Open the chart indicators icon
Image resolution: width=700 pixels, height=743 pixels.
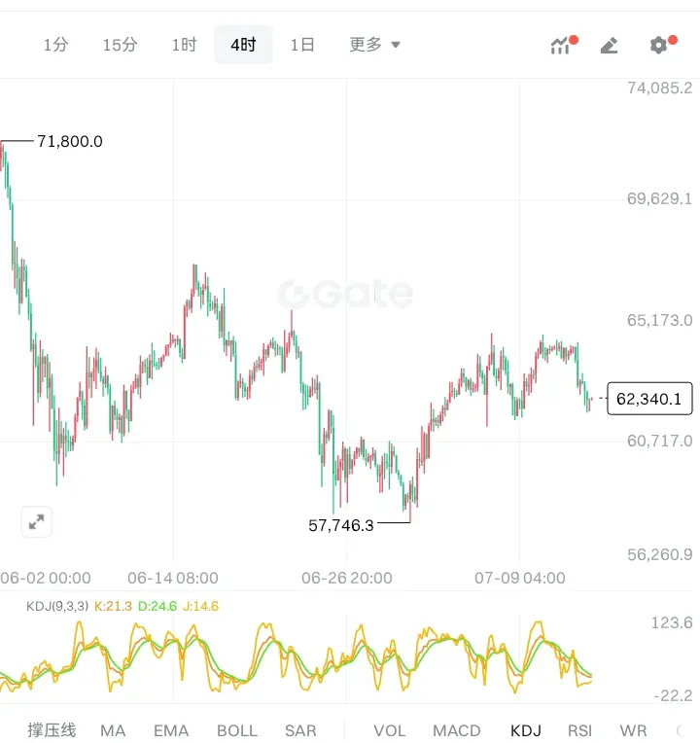(561, 46)
